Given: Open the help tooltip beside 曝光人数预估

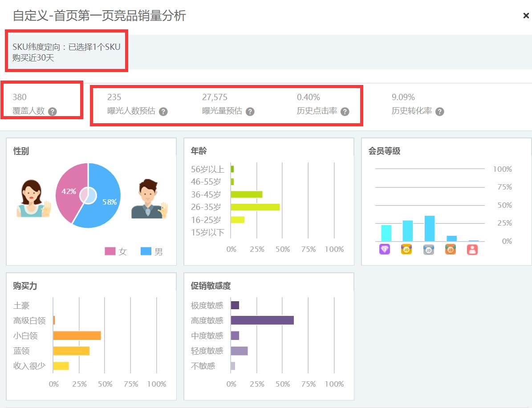Looking at the screenshot, I should coord(164,112).
